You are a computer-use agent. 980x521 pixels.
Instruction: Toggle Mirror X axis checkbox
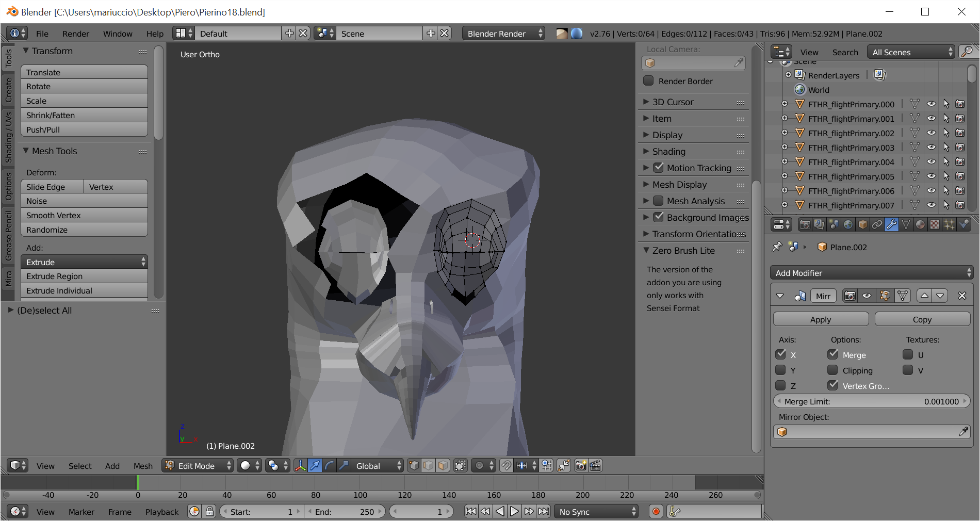781,354
